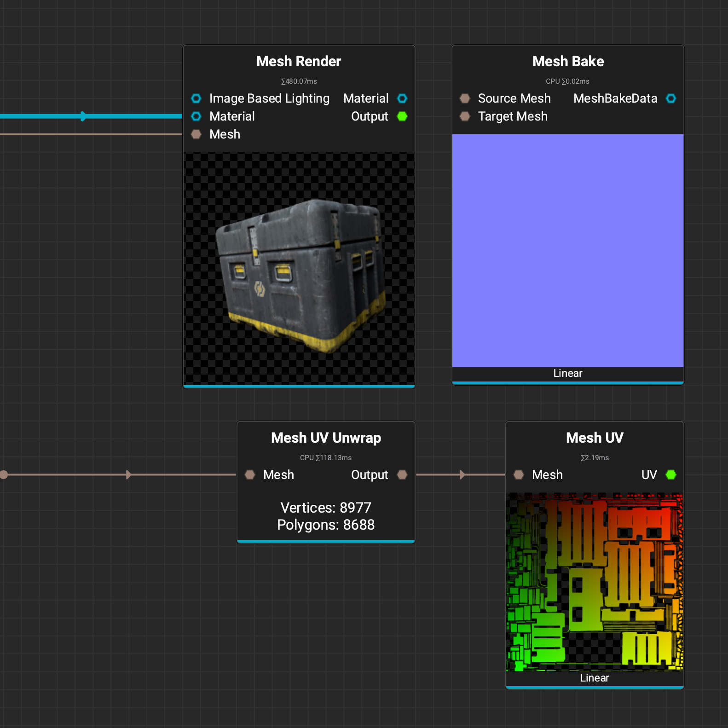Select the Mesh Bake node title
Viewport: 728px width, 728px height.
click(568, 62)
